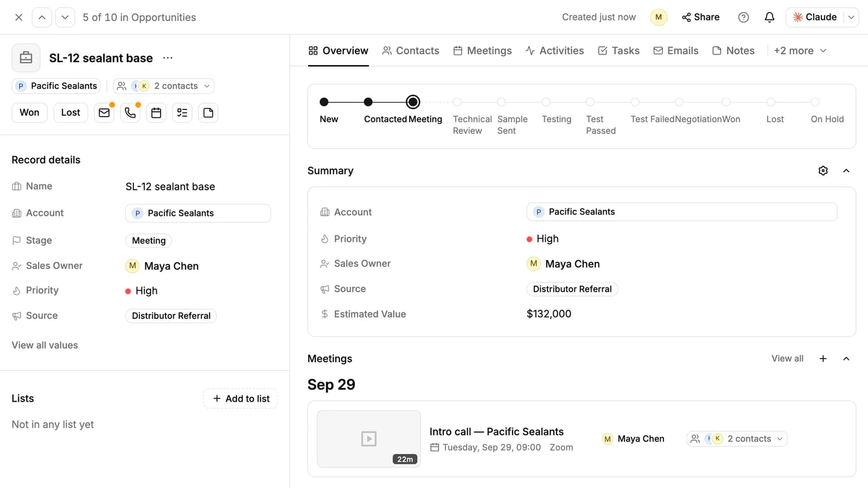Open the more options ellipsis beside SL-12 title
The width and height of the screenshot is (868, 488).
click(x=168, y=58)
